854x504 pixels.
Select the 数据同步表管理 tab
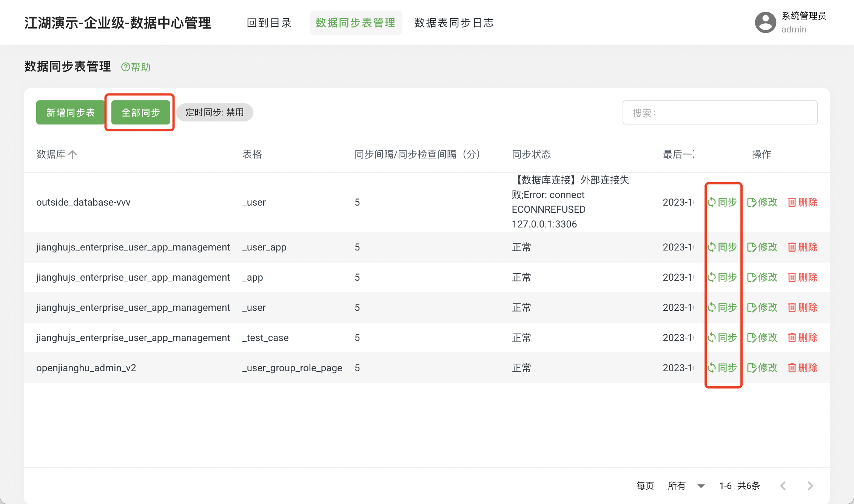pyautogui.click(x=356, y=23)
